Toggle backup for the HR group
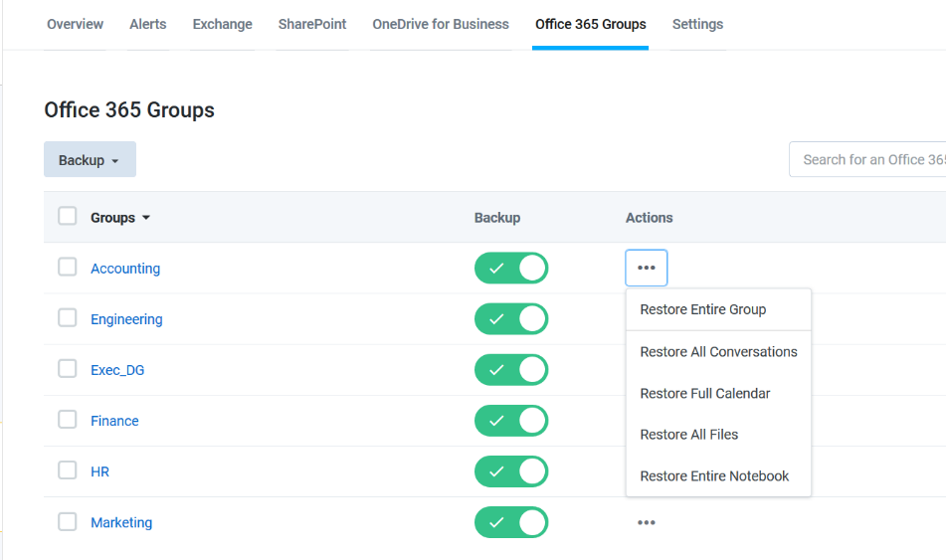Image resolution: width=946 pixels, height=560 pixels. [x=511, y=471]
